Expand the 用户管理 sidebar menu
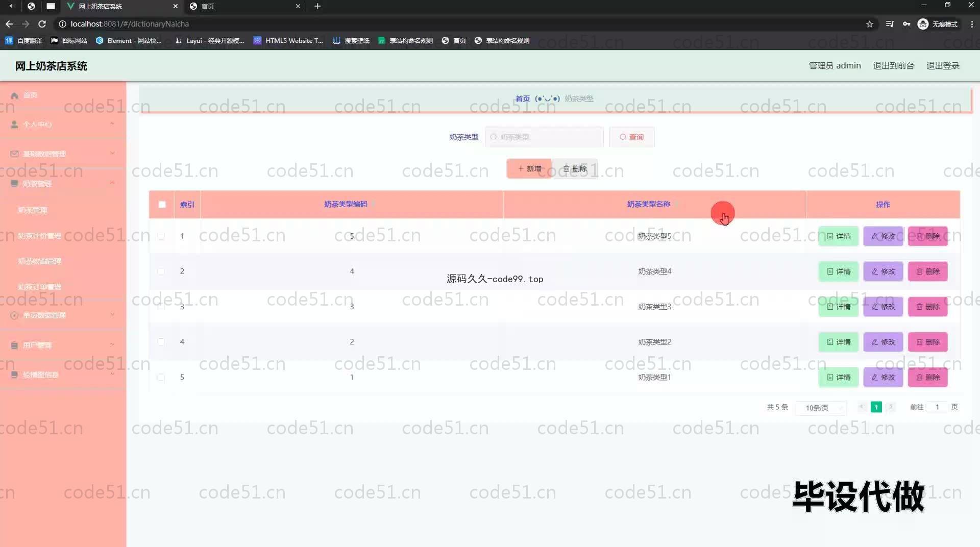 (x=63, y=345)
